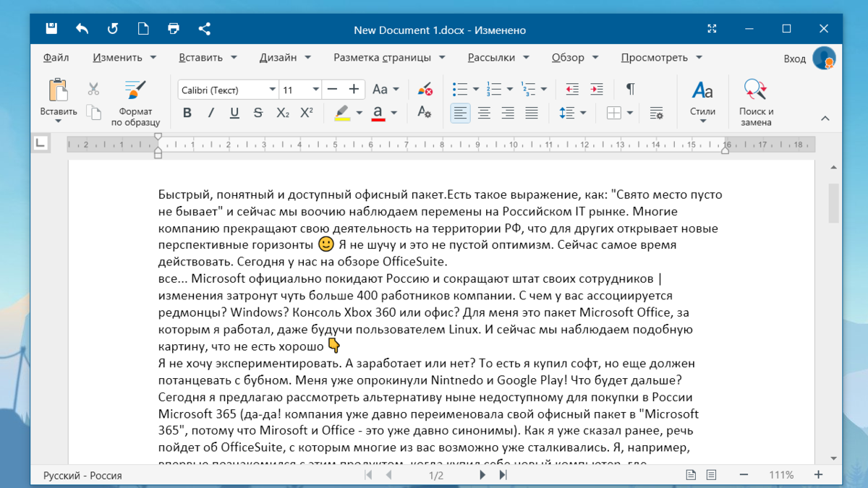Justify the paragraph text

click(x=532, y=113)
